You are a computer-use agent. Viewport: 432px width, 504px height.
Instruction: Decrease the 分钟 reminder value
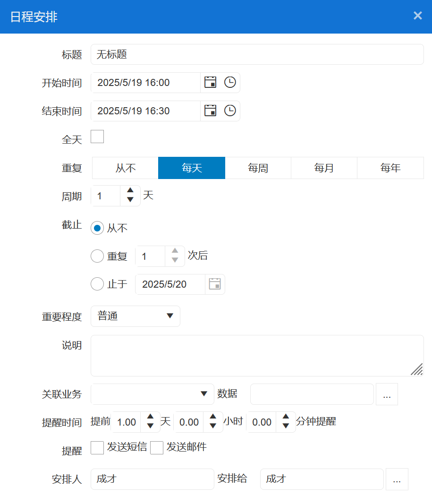coord(286,426)
